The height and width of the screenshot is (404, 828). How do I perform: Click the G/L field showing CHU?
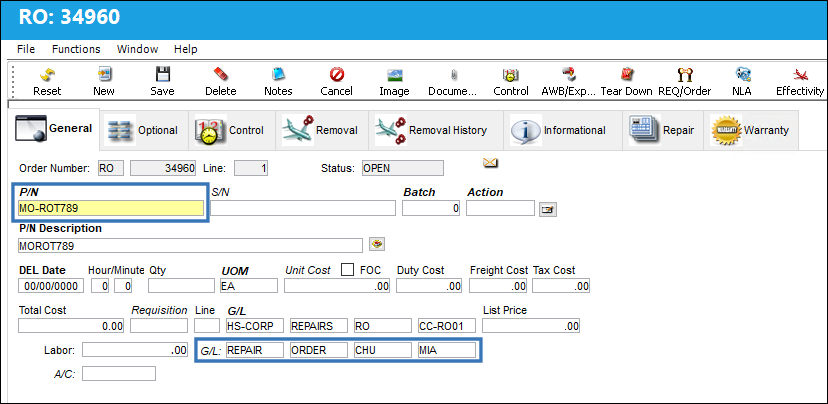tap(383, 350)
